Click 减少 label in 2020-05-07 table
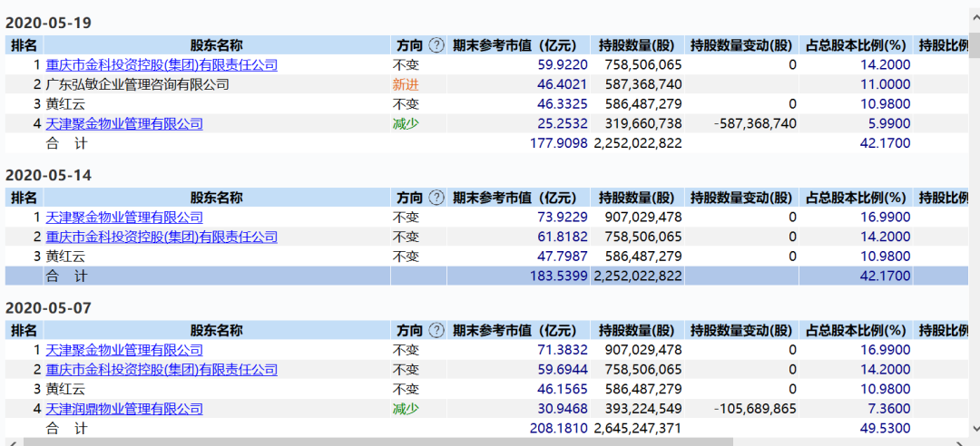 pyautogui.click(x=406, y=409)
